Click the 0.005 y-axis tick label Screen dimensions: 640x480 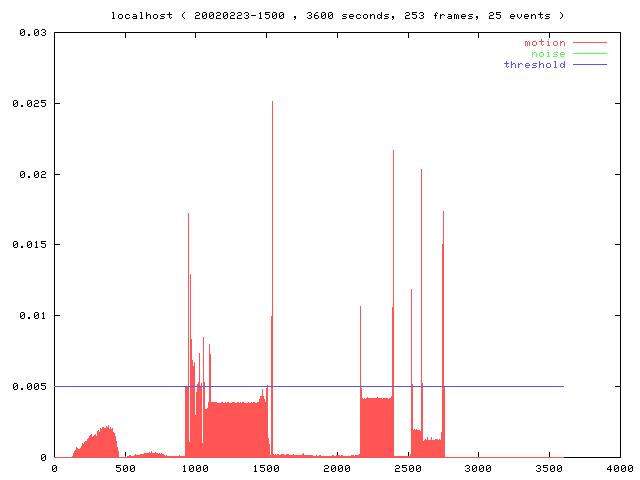[x=30, y=386]
